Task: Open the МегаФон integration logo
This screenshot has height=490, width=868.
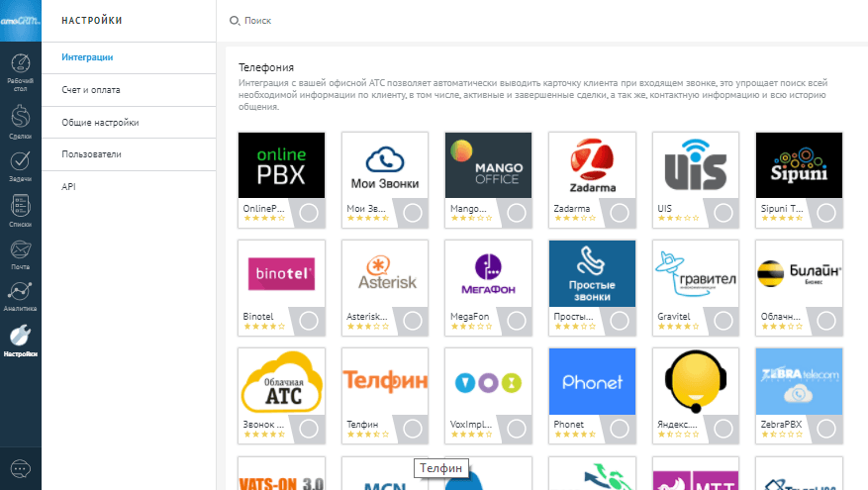Action: [x=488, y=273]
